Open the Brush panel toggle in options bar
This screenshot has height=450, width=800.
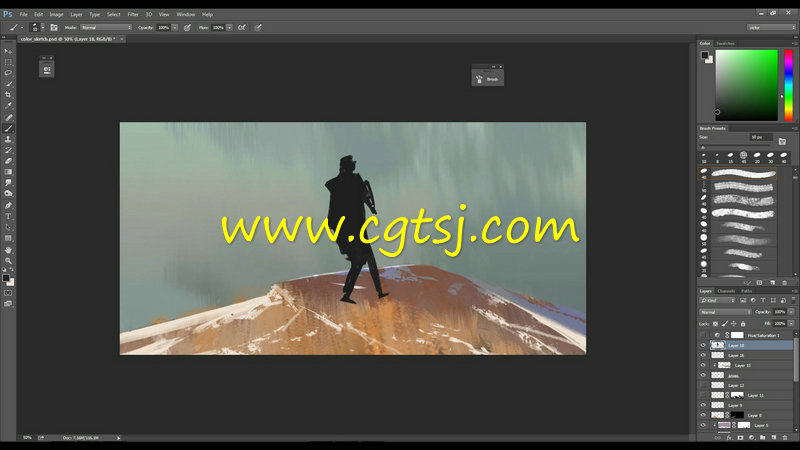coord(54,28)
